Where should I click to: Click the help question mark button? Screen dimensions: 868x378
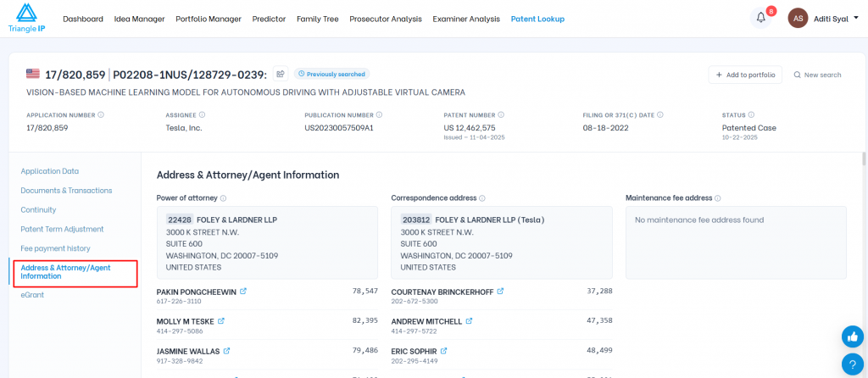pyautogui.click(x=853, y=364)
